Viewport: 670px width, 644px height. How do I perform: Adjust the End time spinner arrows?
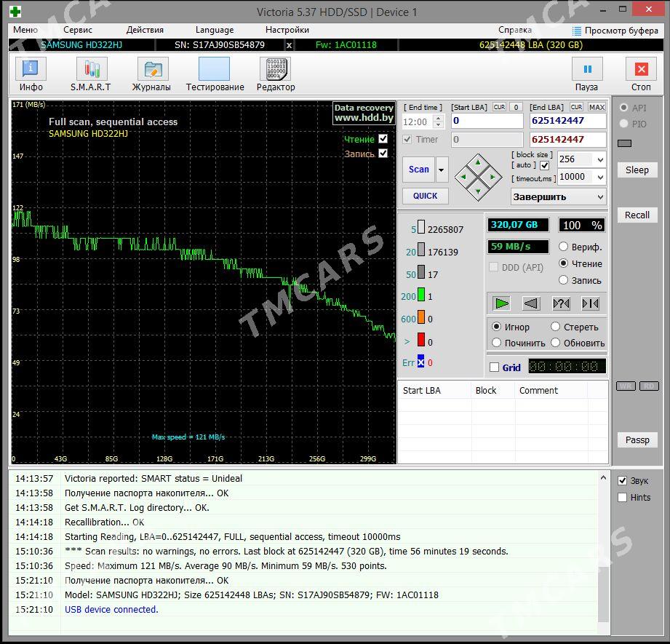[438, 122]
